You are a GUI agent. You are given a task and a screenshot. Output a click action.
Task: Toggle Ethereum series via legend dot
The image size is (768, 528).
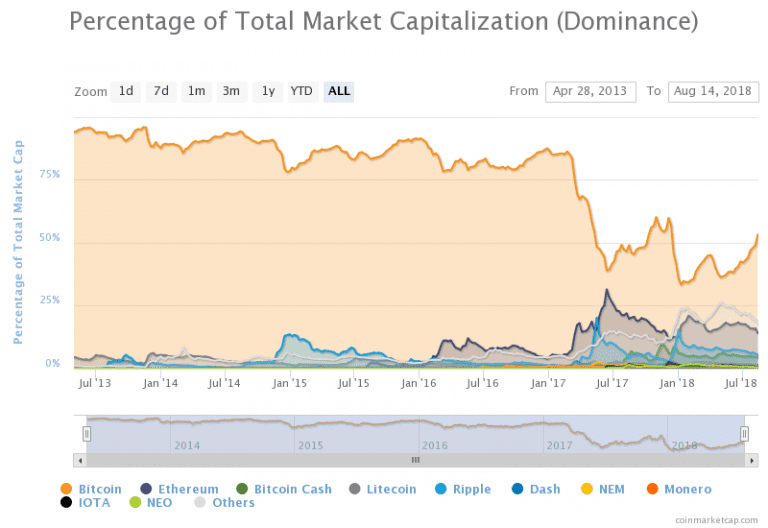(x=146, y=489)
